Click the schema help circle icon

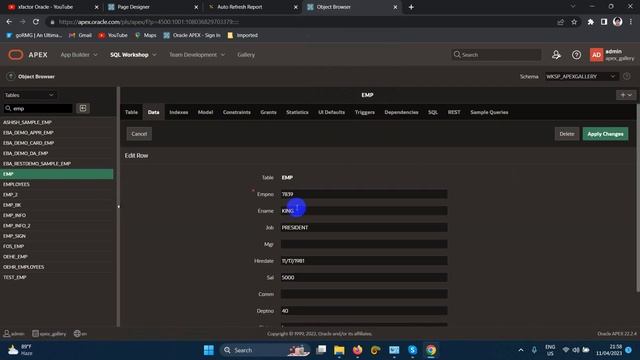[x=627, y=76]
